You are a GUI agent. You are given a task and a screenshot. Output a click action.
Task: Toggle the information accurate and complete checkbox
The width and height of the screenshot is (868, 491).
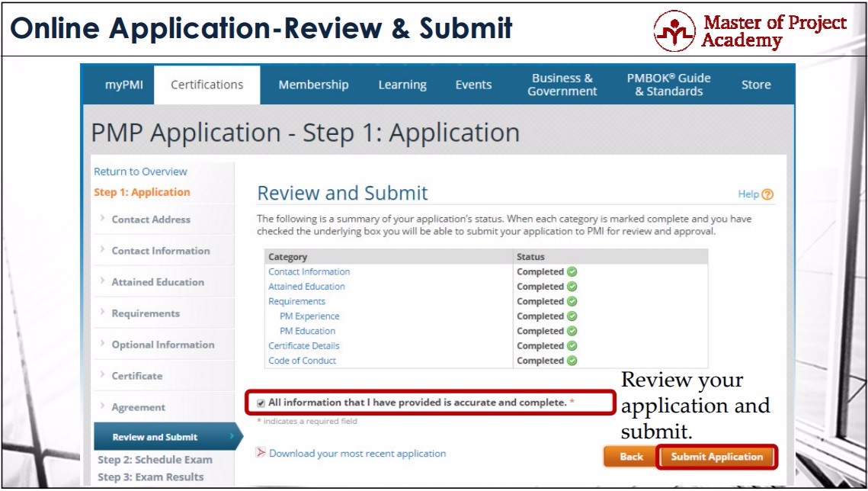click(261, 403)
